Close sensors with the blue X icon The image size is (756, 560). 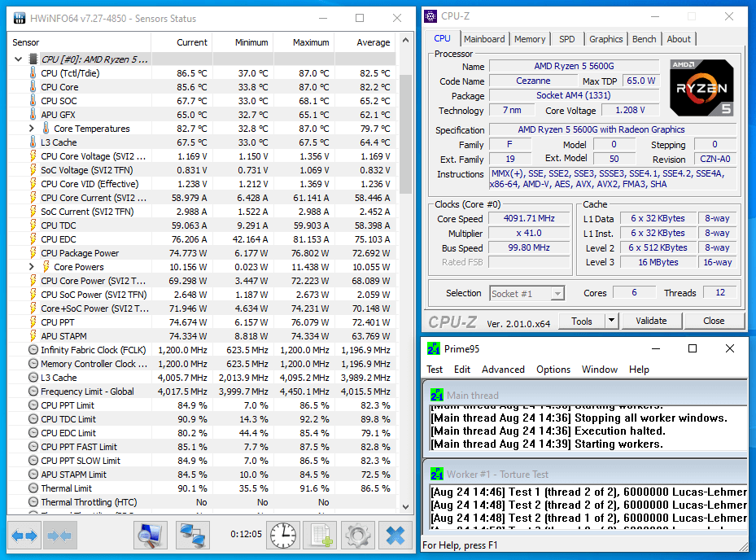pyautogui.click(x=395, y=536)
